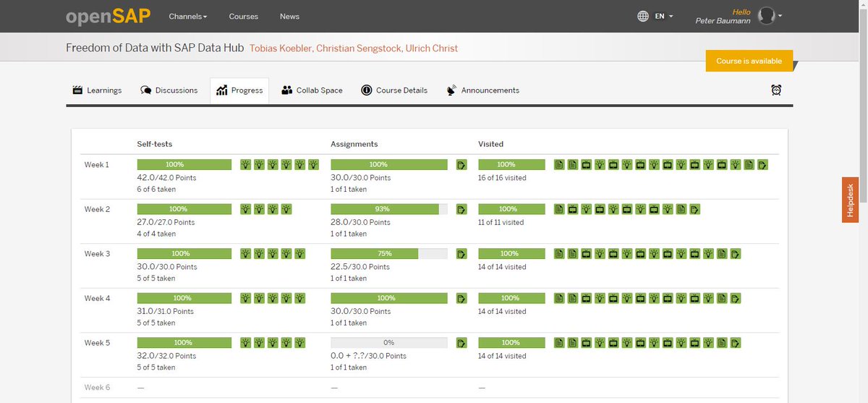Open the Course Details tab
This screenshot has height=403, width=868.
[x=394, y=90]
